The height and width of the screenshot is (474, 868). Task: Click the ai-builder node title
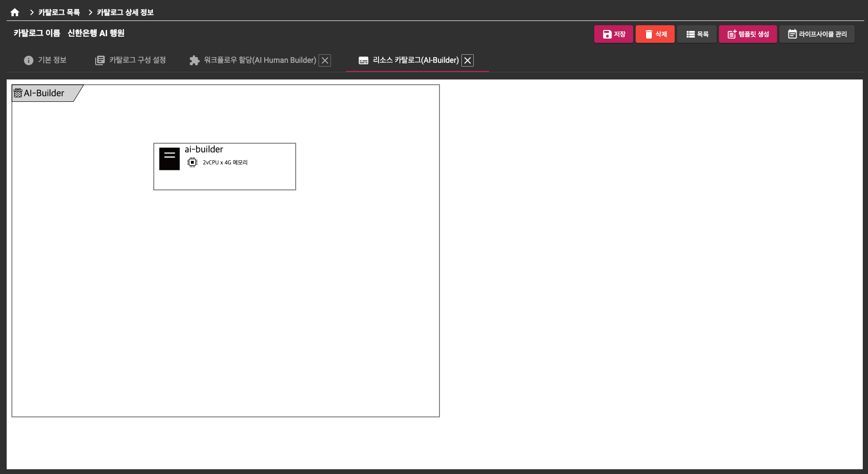204,149
